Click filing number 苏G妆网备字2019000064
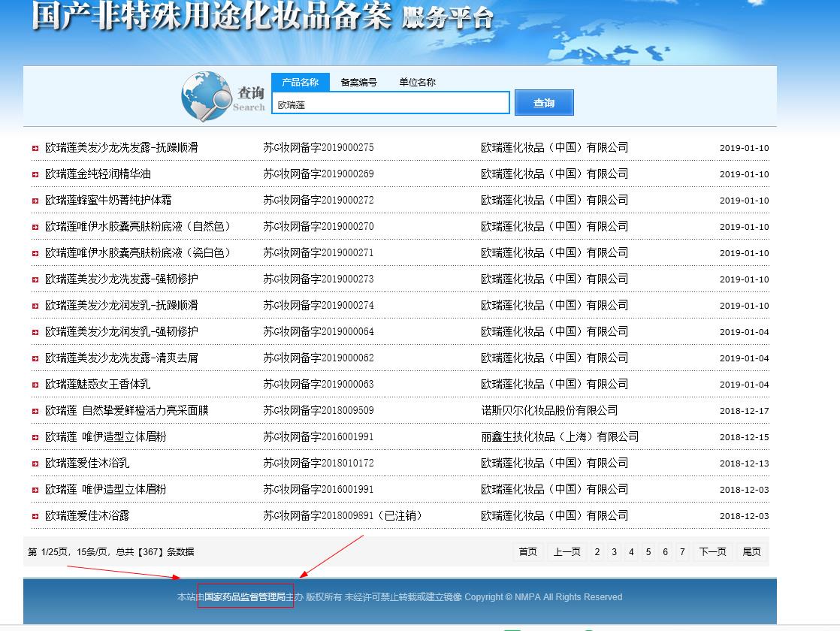 click(319, 331)
